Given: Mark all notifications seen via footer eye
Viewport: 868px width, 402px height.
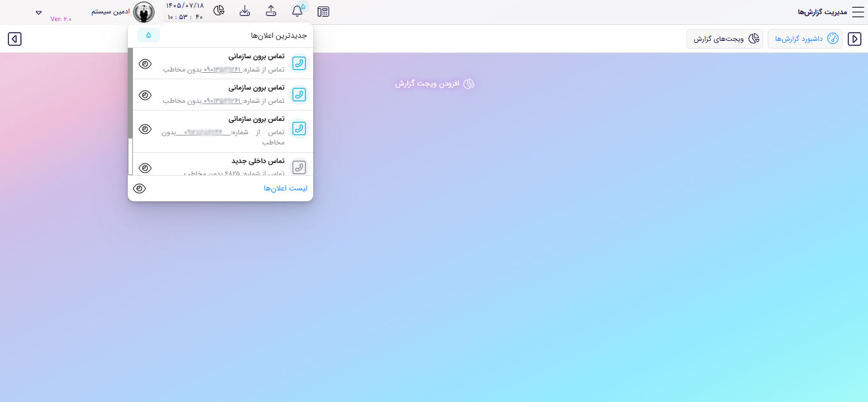Looking at the screenshot, I should (140, 189).
